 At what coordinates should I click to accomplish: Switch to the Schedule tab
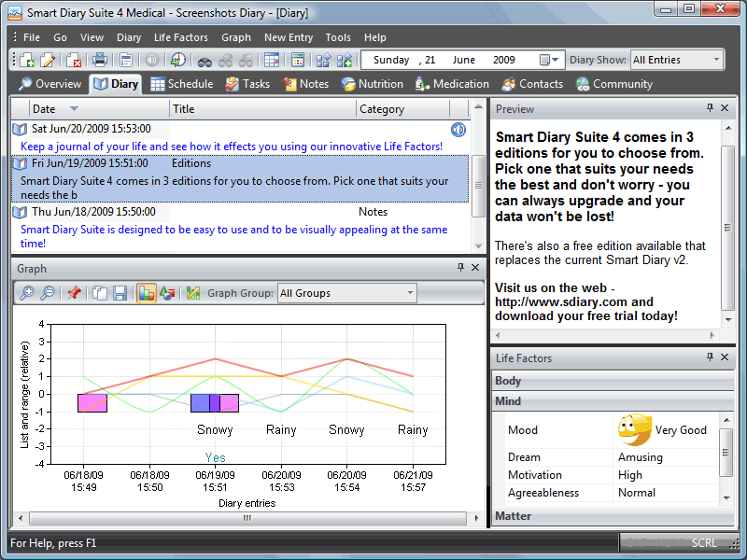point(182,84)
